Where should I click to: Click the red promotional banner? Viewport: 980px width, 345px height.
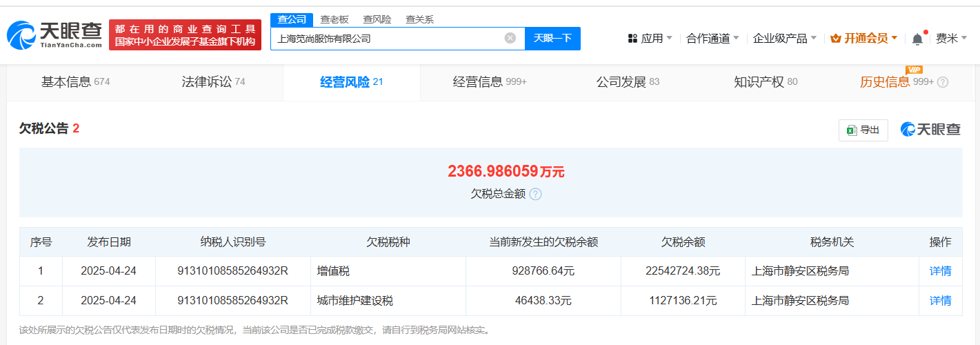pos(185,34)
